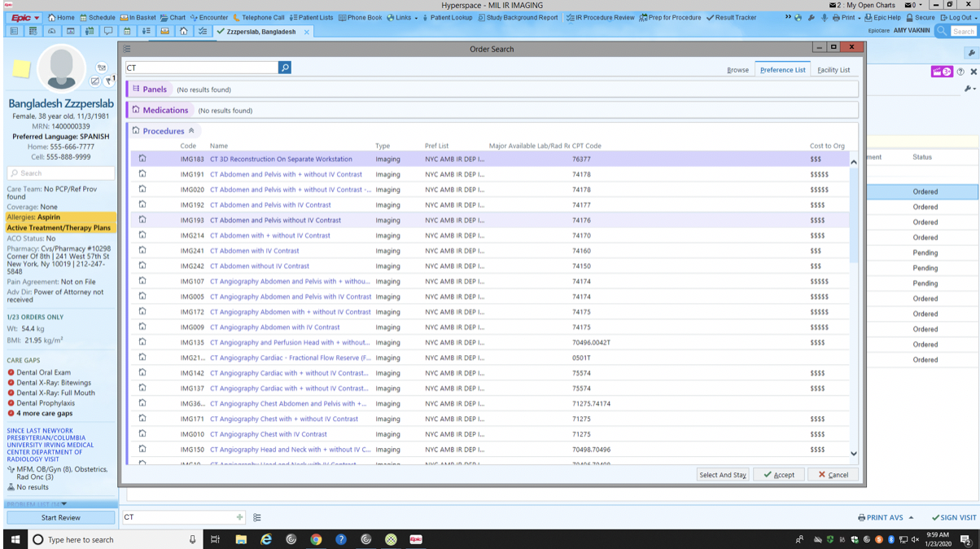Expand the Log Out dropdown arrow

[974, 17]
